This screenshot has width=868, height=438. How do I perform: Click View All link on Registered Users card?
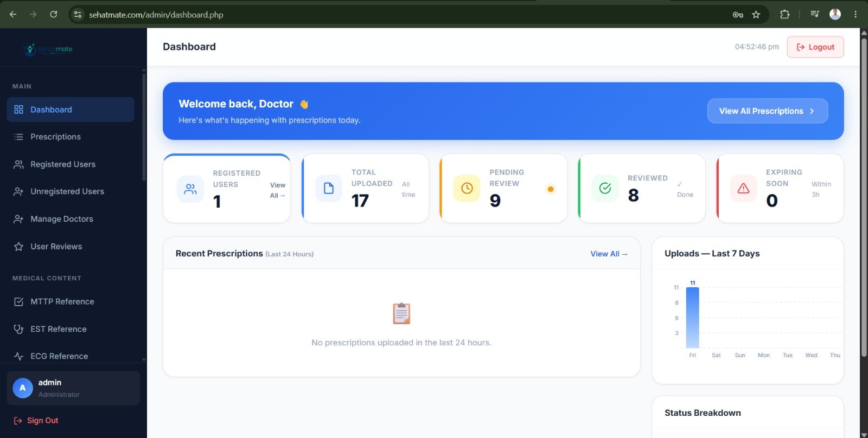pyautogui.click(x=277, y=190)
